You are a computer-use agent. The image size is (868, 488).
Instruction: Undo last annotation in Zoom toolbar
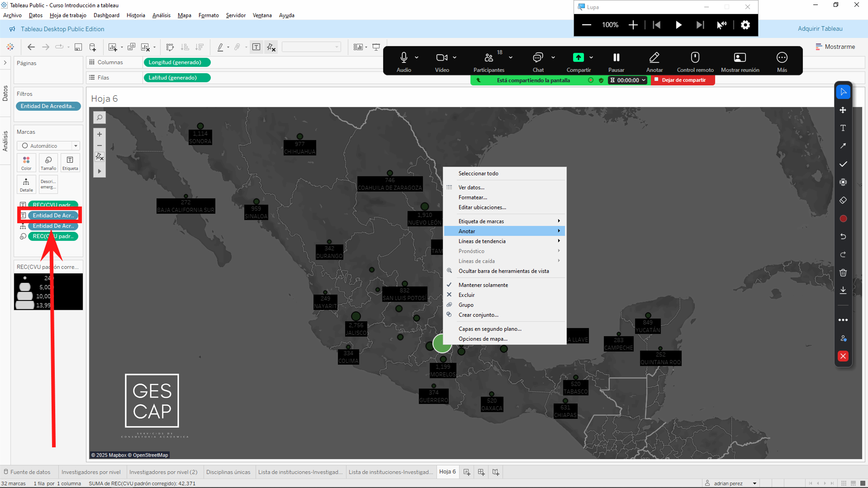843,236
